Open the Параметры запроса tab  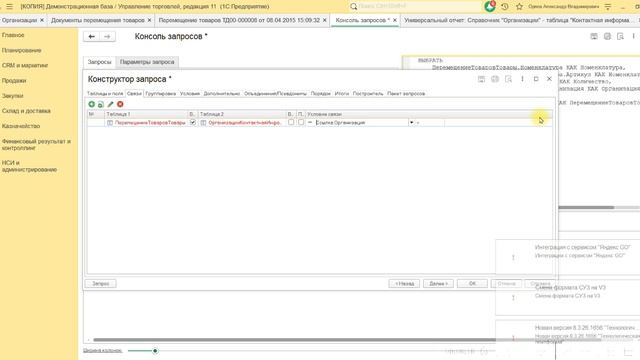pyautogui.click(x=147, y=62)
